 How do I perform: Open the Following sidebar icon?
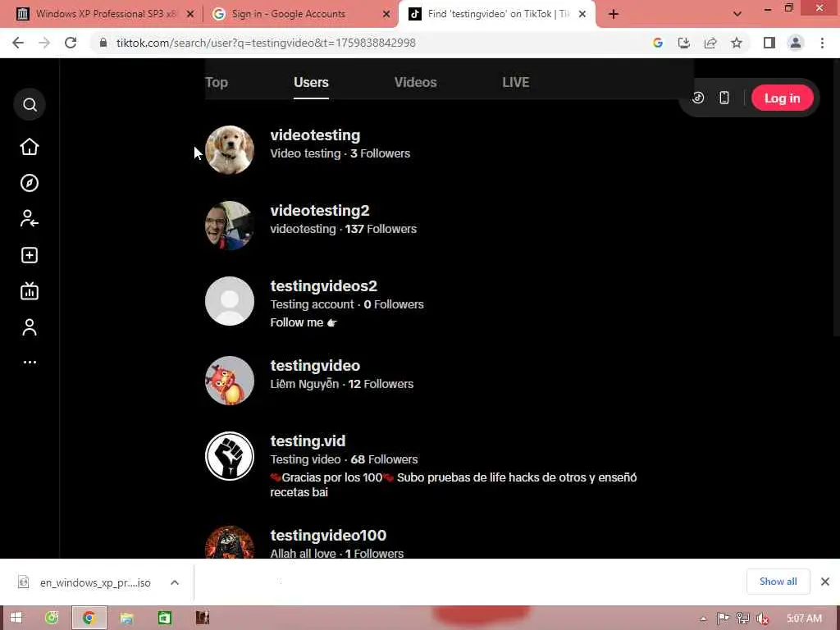[30, 218]
